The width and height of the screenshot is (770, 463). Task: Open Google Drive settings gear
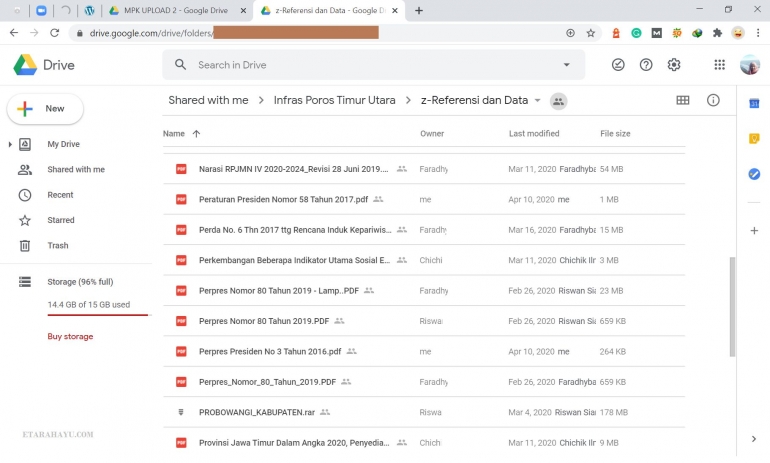pyautogui.click(x=674, y=65)
